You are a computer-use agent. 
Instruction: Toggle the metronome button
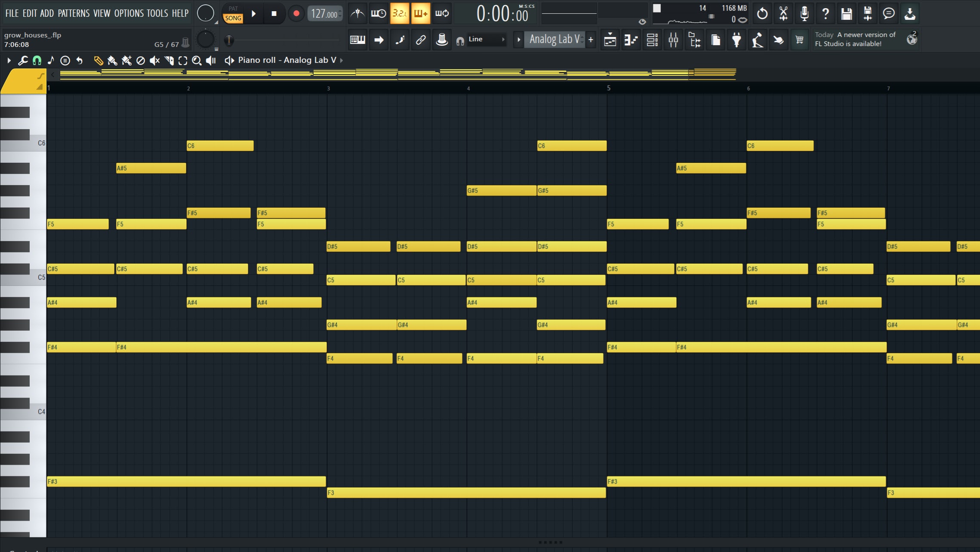pos(357,14)
